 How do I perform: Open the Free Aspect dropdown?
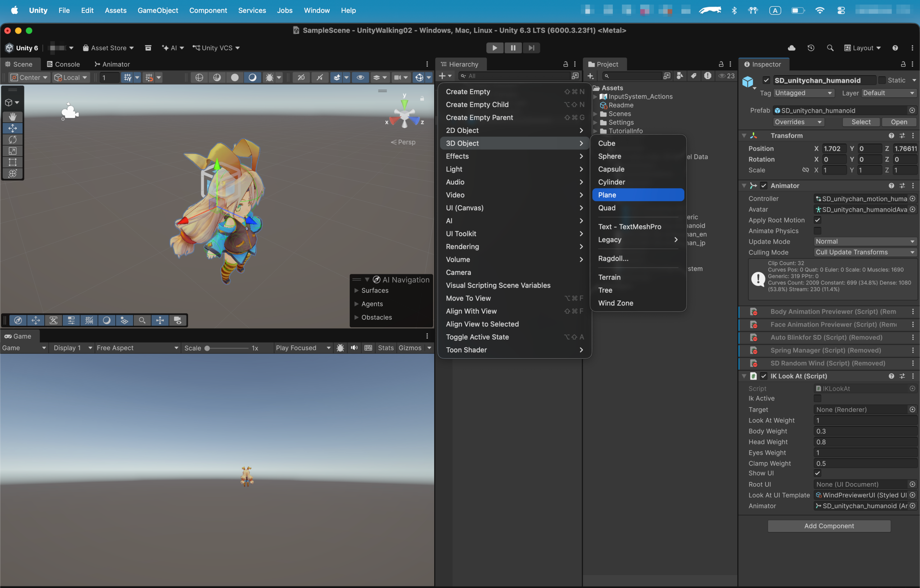(137, 348)
